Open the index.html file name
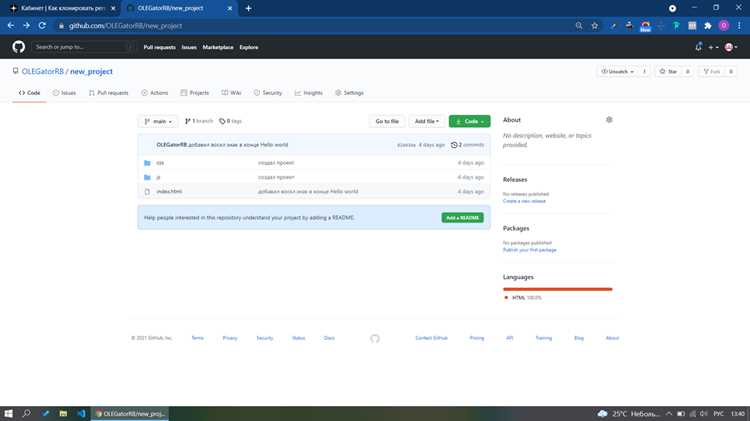The height and width of the screenshot is (421, 750). tap(169, 191)
